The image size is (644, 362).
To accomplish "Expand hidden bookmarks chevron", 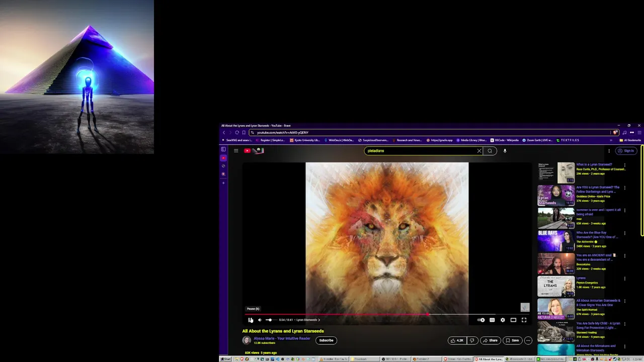I will (611, 140).
